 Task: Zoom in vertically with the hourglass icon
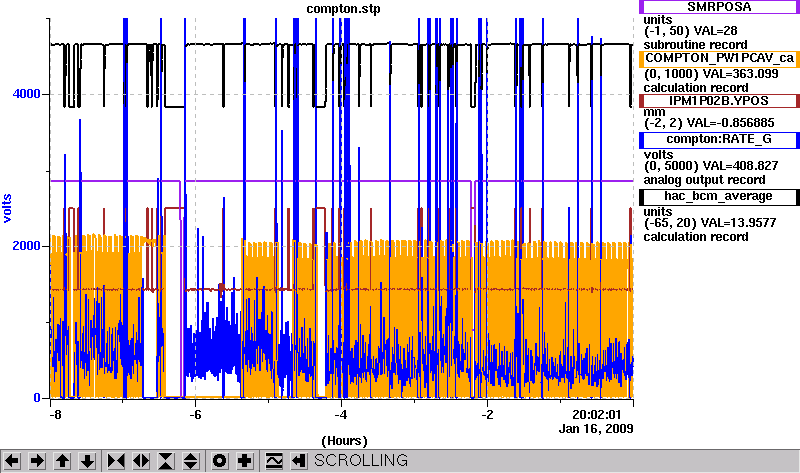(x=166, y=461)
